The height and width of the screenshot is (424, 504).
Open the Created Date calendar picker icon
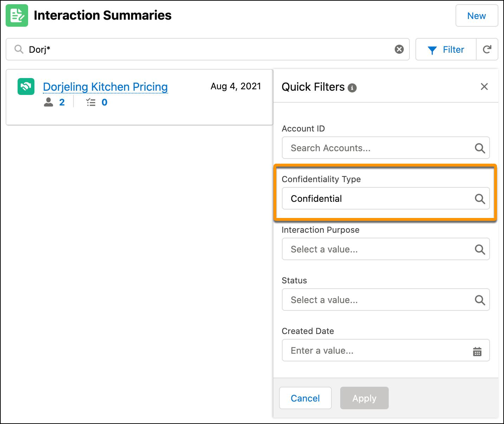click(477, 351)
